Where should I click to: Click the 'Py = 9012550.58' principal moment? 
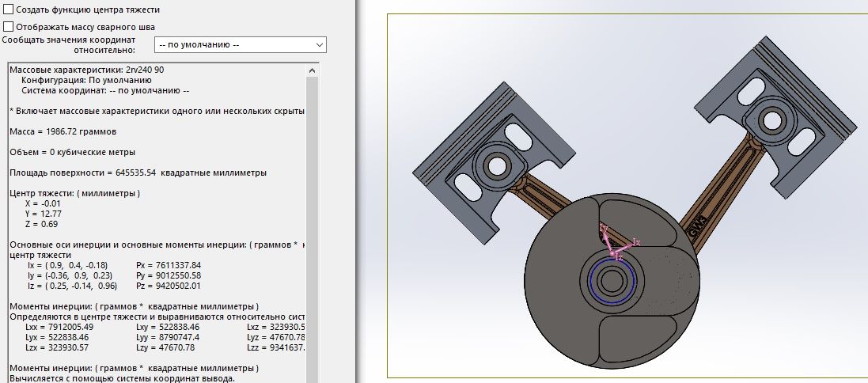pyautogui.click(x=169, y=275)
